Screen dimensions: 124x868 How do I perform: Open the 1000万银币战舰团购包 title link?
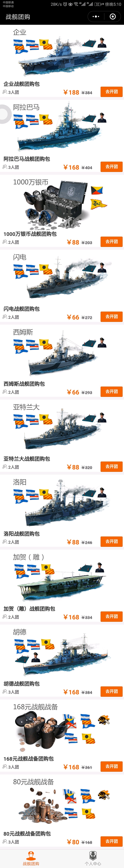(30, 234)
